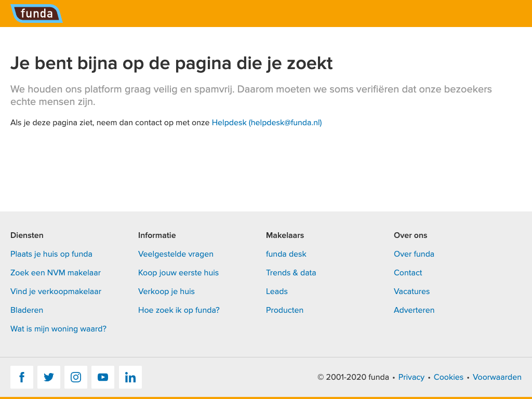Click the funda logo in header
The height and width of the screenshot is (399, 532).
click(36, 14)
